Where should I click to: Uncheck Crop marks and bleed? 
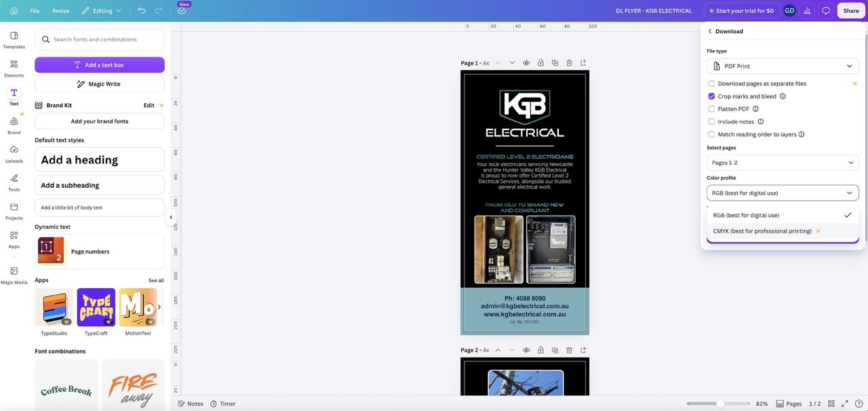711,96
